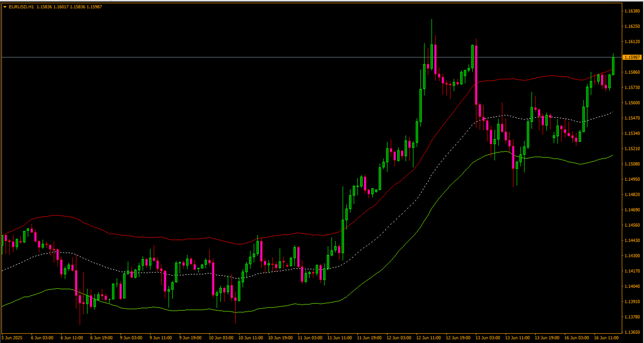Click the 1.14950 price axis label
Image resolution: width=644 pixels, height=343 pixels.
pyautogui.click(x=632, y=179)
